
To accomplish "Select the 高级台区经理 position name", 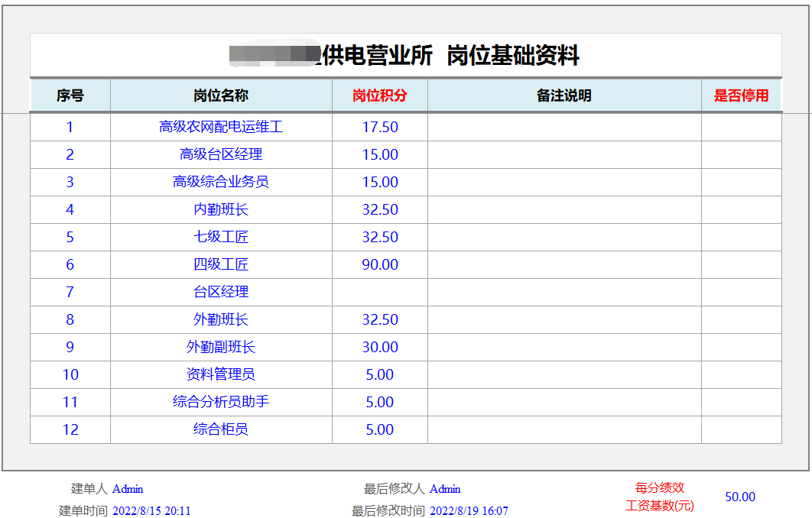I will (221, 154).
